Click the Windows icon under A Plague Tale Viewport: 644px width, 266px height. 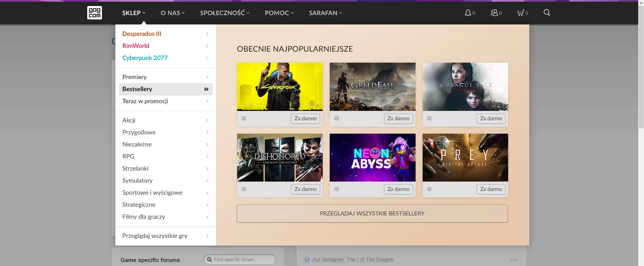point(429,119)
